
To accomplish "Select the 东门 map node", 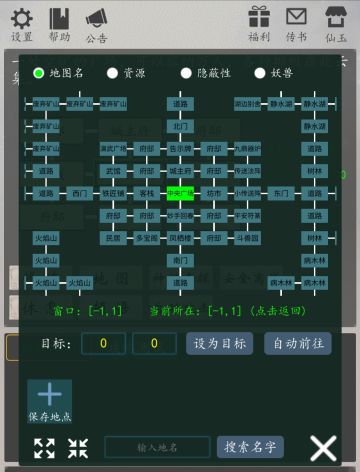I will tap(281, 193).
